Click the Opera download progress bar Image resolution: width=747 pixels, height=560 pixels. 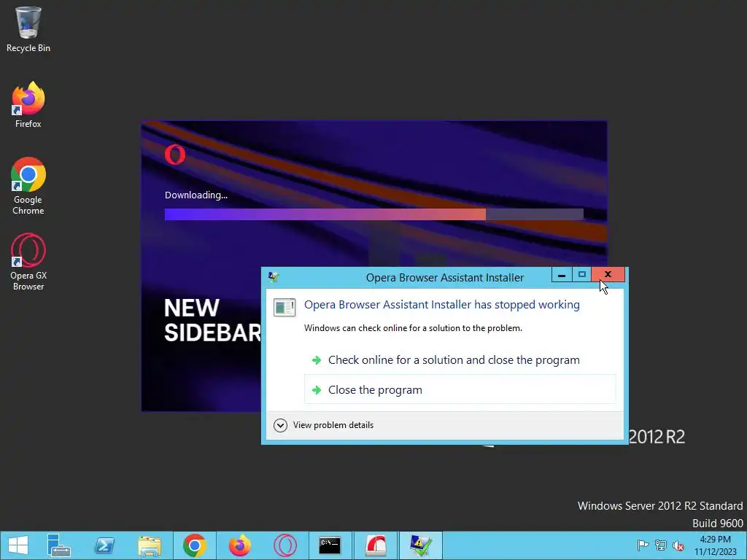374,214
